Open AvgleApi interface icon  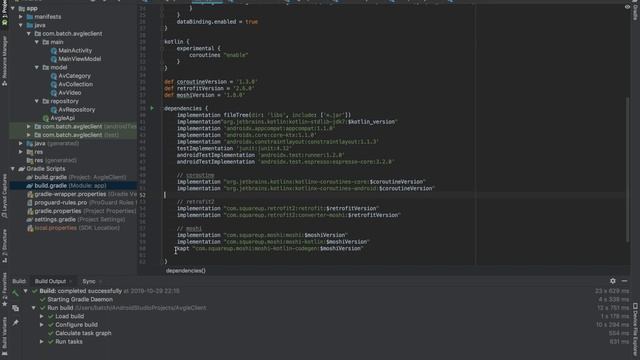(x=46, y=118)
